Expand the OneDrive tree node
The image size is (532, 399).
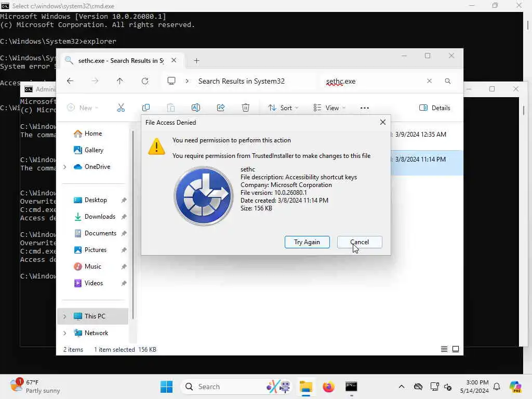(65, 167)
